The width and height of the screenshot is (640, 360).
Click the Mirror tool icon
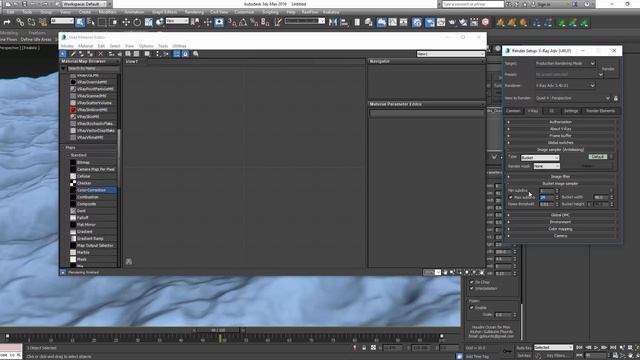(x=333, y=22)
